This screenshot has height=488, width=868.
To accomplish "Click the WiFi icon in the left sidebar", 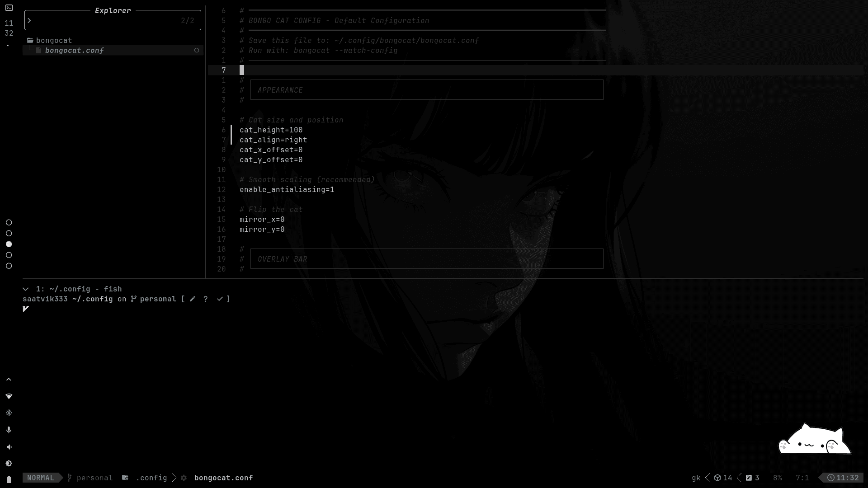I will click(9, 396).
